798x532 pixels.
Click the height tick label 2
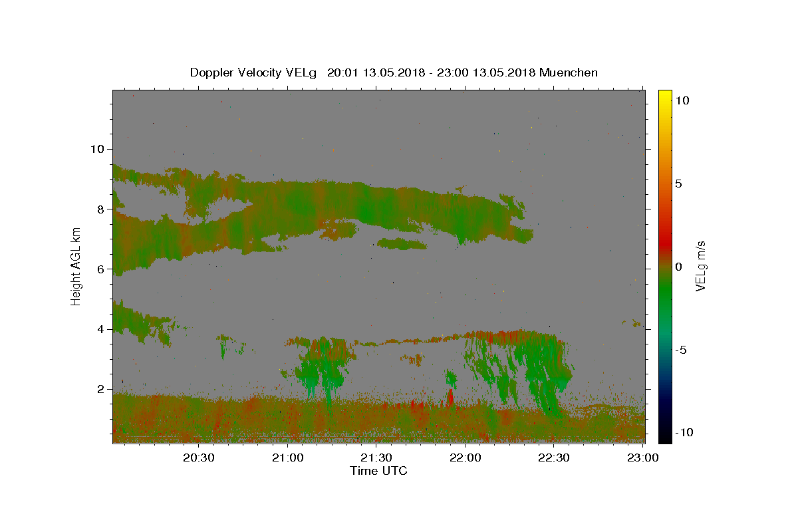102,389
